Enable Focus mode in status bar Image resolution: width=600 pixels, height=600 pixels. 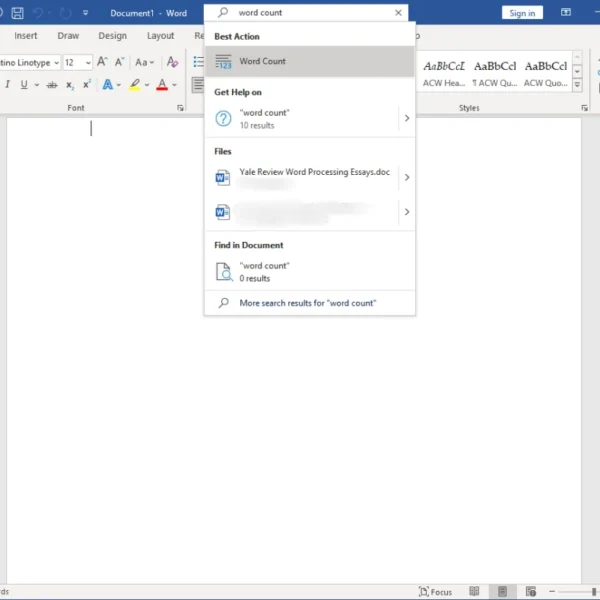(x=435, y=592)
